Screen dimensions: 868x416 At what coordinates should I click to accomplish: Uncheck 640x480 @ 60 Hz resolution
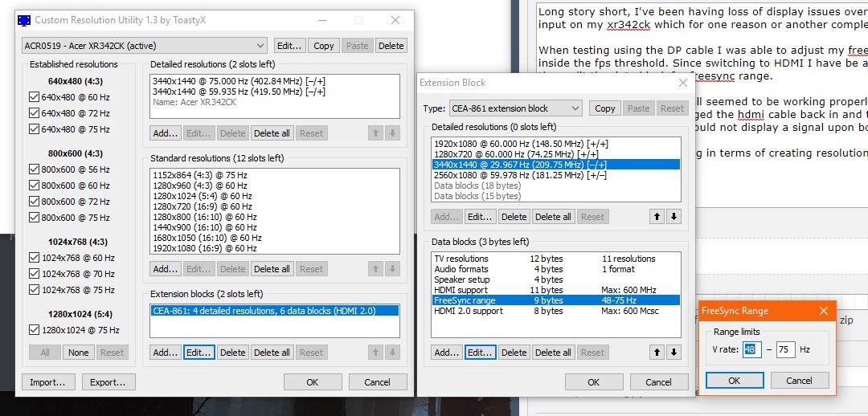coord(34,97)
